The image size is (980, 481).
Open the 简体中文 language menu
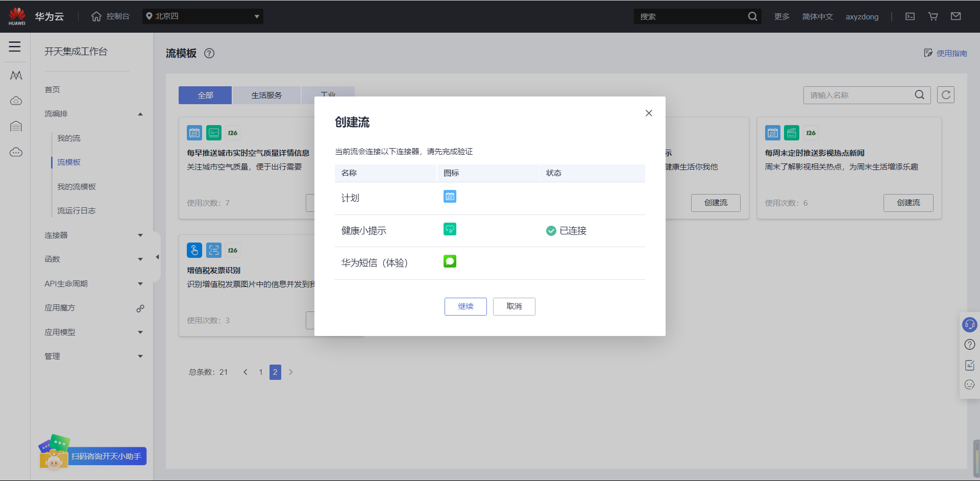pyautogui.click(x=817, y=16)
